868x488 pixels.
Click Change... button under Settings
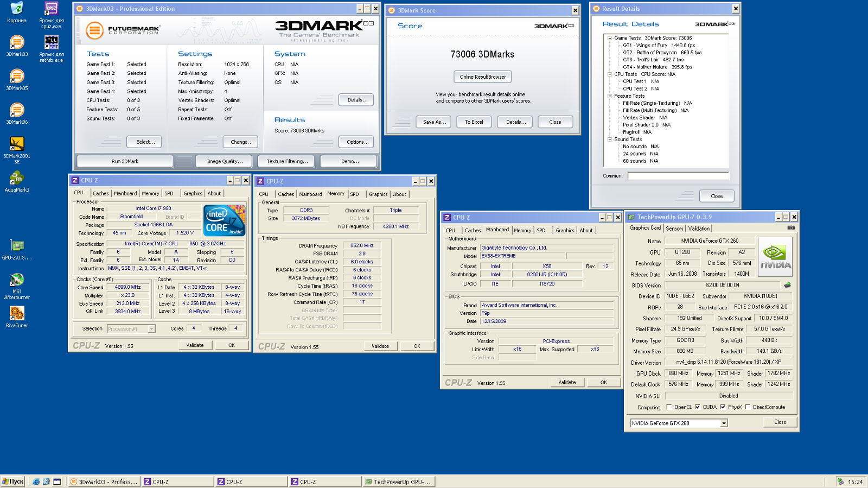[240, 142]
